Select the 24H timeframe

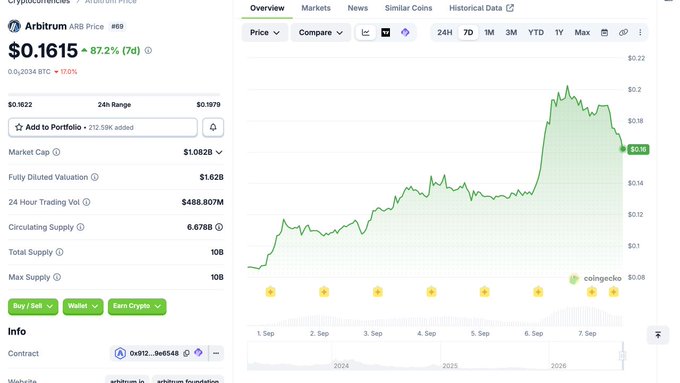pyautogui.click(x=445, y=33)
